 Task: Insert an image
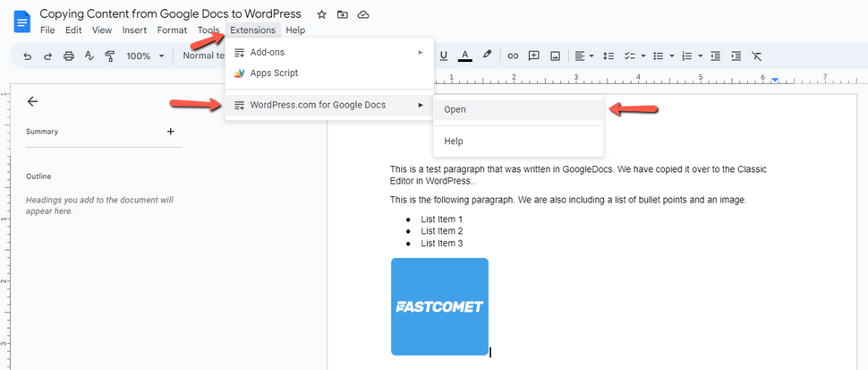pos(555,56)
